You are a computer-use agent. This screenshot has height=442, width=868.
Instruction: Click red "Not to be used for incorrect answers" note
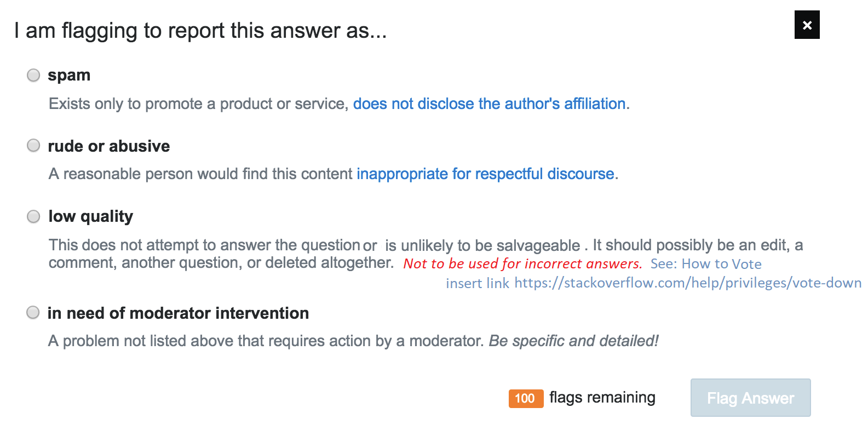tap(522, 264)
